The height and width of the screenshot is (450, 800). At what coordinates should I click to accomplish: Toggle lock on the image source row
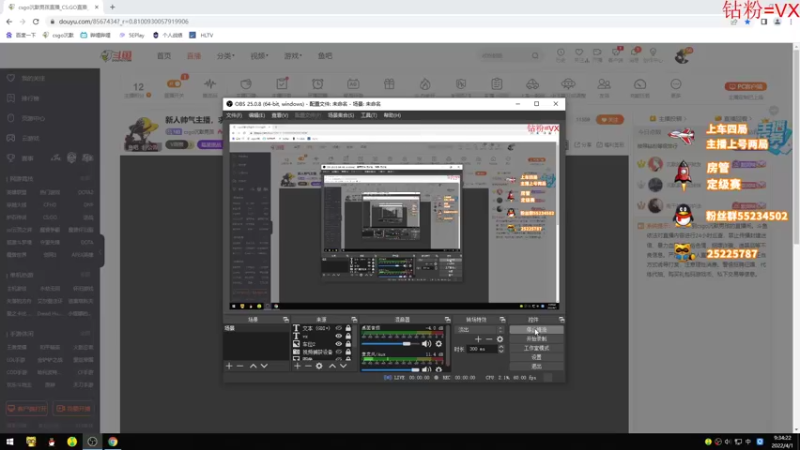(x=348, y=344)
